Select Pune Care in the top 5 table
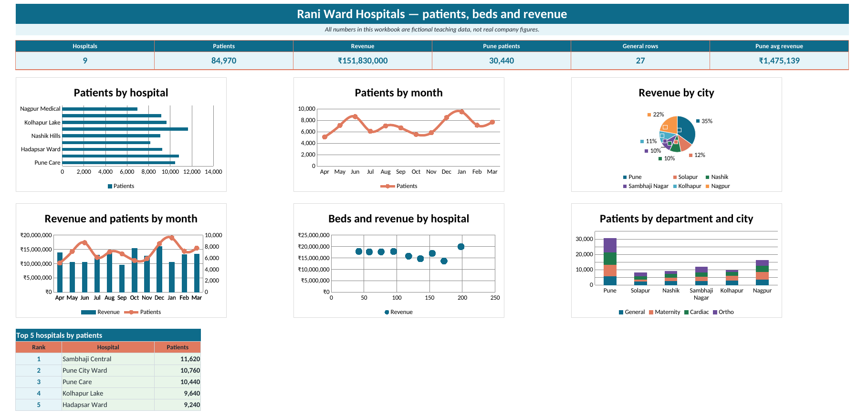Screen dimensions: 868x418 coord(108,382)
